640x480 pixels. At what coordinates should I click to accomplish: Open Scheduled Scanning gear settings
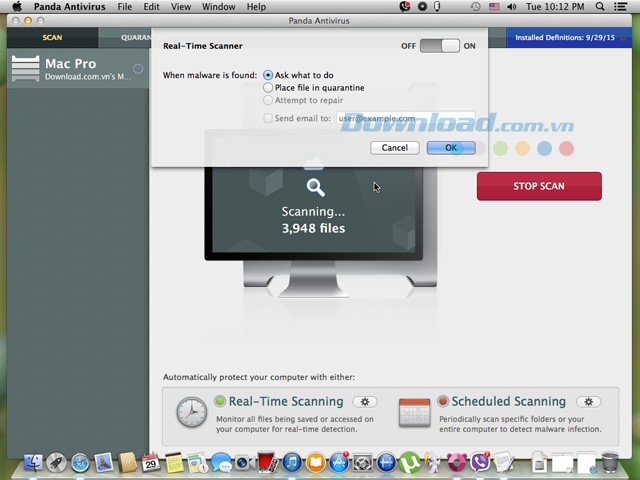(x=588, y=402)
